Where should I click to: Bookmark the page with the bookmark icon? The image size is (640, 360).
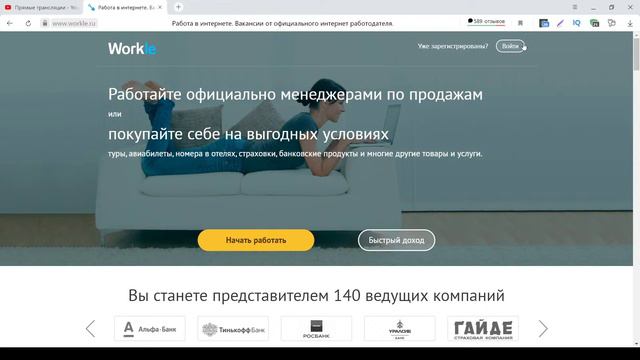520,23
